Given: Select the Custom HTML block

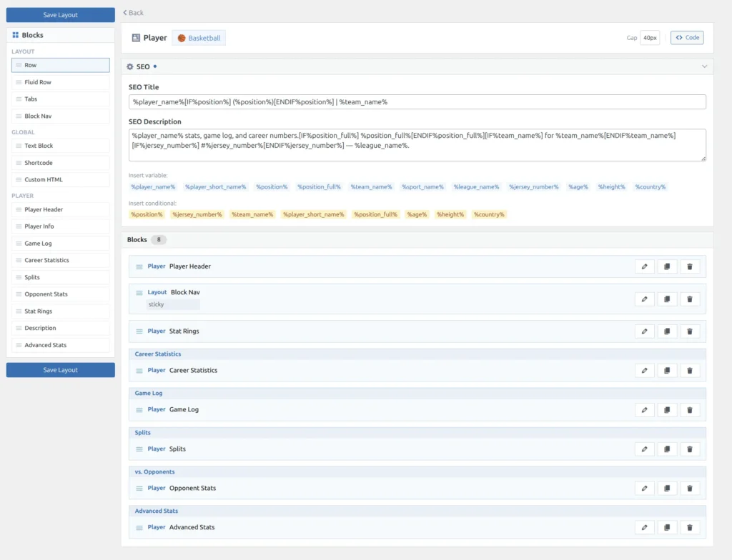Looking at the screenshot, I should click(x=61, y=180).
